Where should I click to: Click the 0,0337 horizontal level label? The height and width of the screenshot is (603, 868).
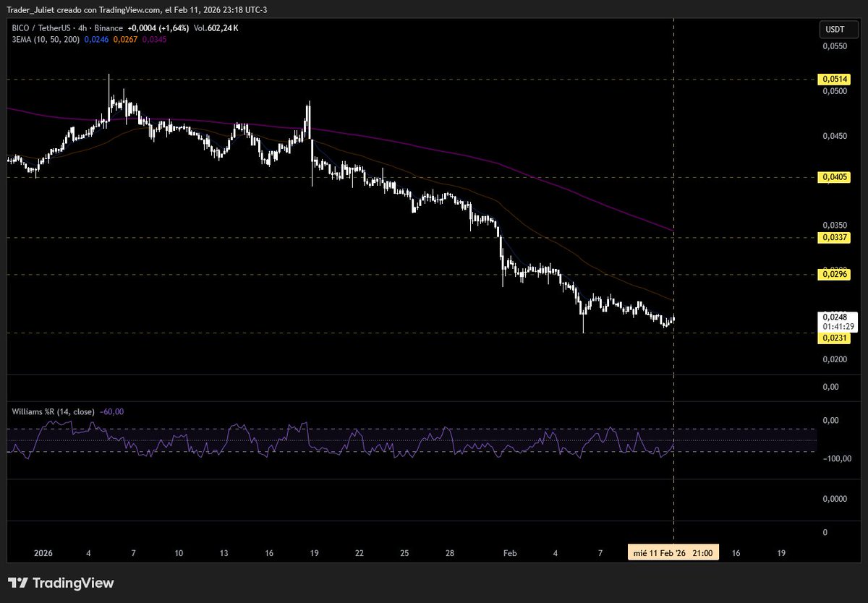833,237
